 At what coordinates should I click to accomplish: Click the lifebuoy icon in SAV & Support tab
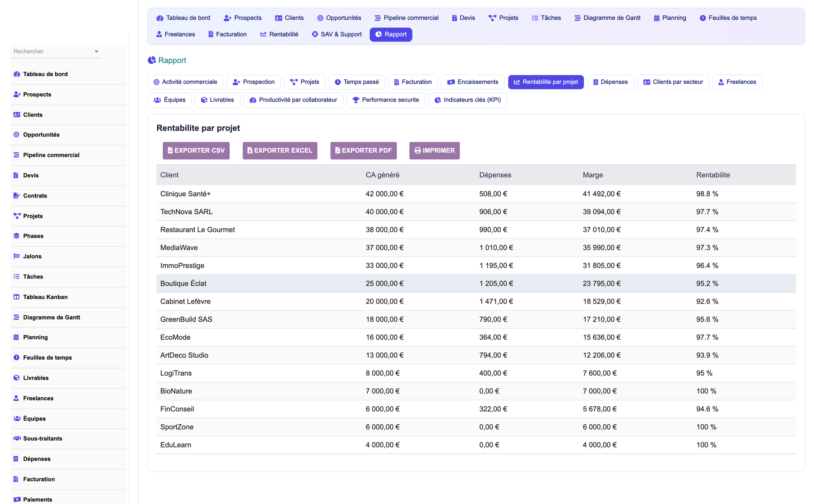pos(315,34)
